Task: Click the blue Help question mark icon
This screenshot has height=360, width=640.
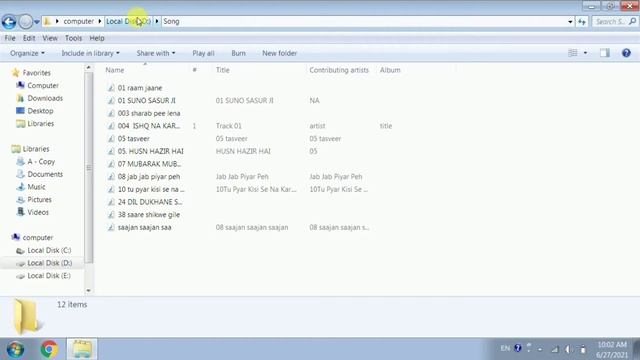Action: pos(626,53)
